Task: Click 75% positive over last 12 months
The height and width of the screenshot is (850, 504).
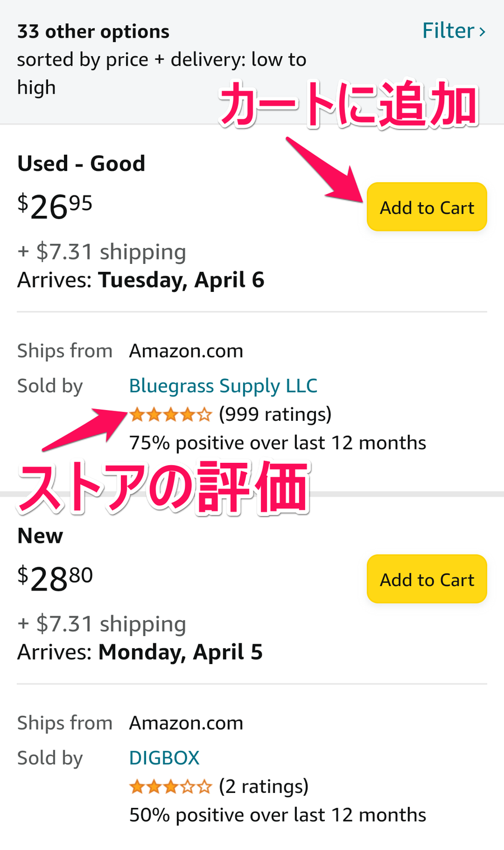Action: click(x=277, y=443)
